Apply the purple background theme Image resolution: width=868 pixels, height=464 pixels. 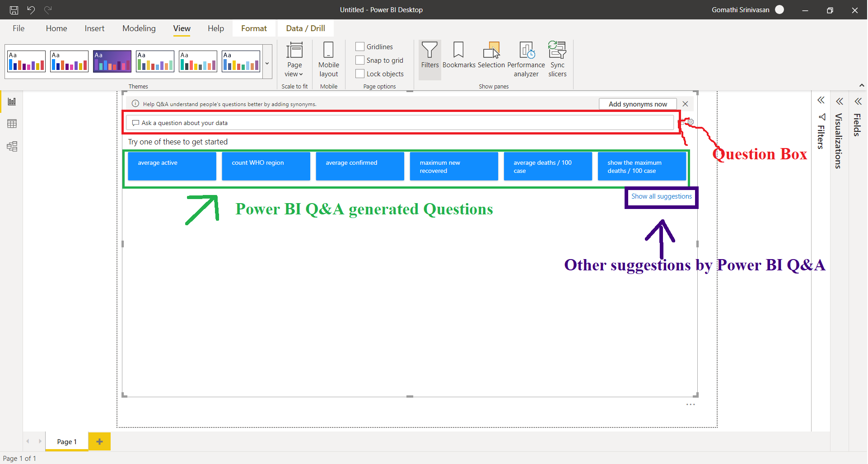(112, 61)
